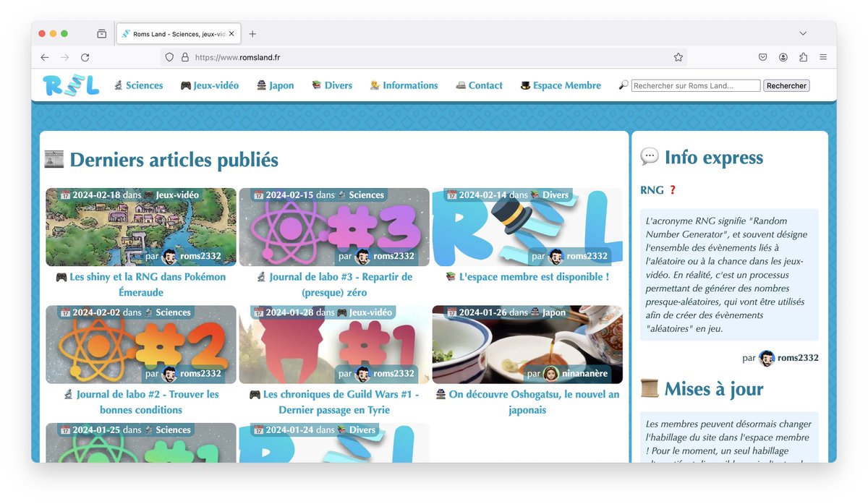Click the Rechercher sur Roms Land search field

[696, 85]
